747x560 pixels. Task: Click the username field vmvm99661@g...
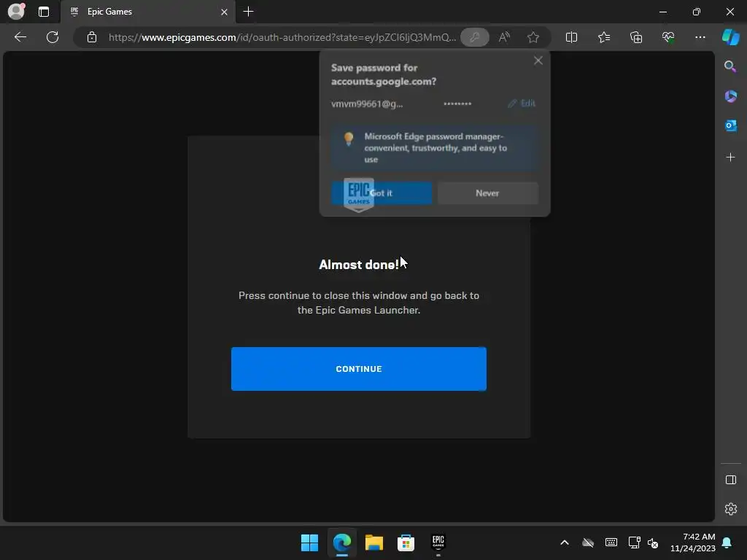tap(368, 104)
